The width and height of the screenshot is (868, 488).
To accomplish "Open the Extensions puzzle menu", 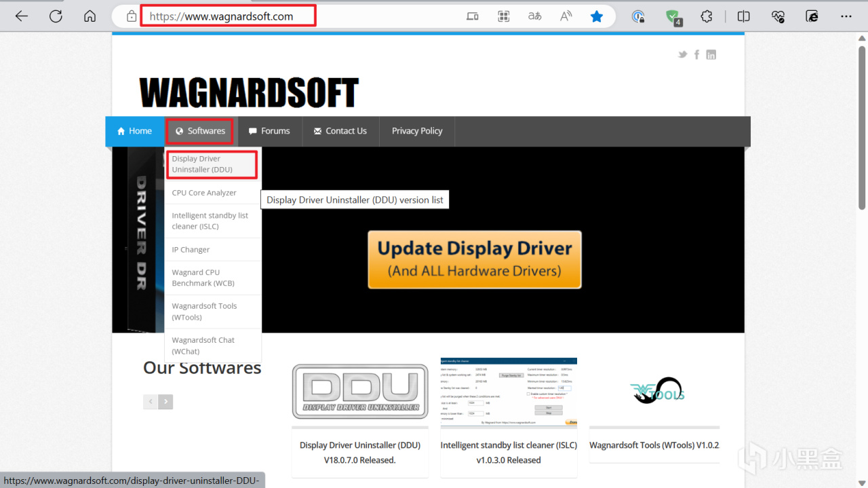I will point(707,16).
